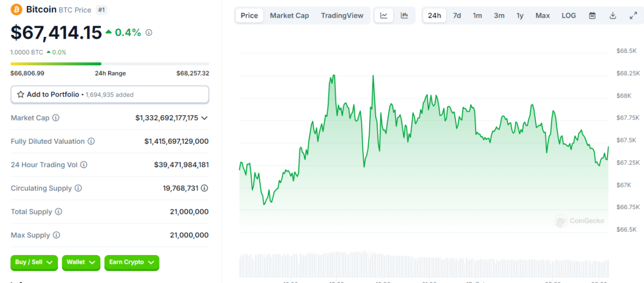Open price change info icon beside 0.4%
644x283 pixels.
coord(149,33)
